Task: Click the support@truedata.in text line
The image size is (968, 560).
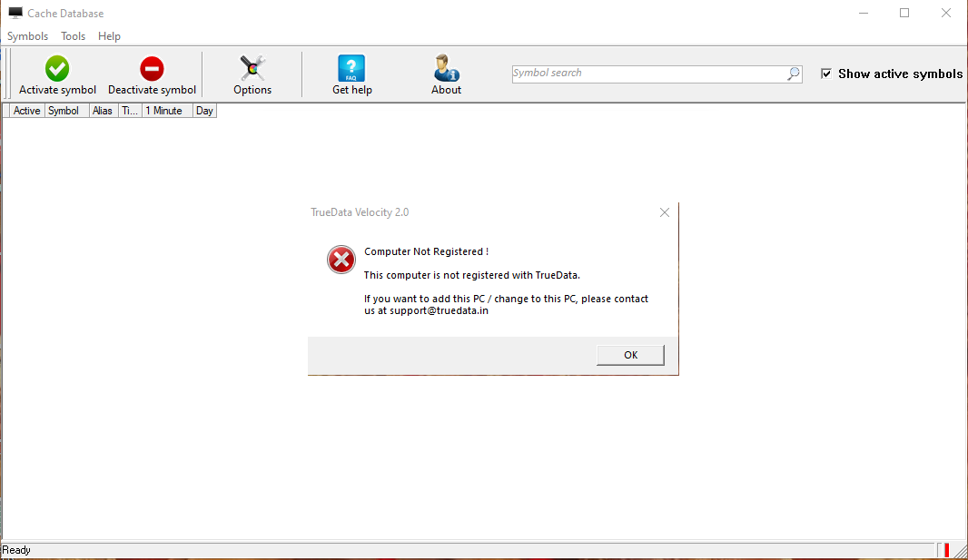Action: [x=426, y=310]
